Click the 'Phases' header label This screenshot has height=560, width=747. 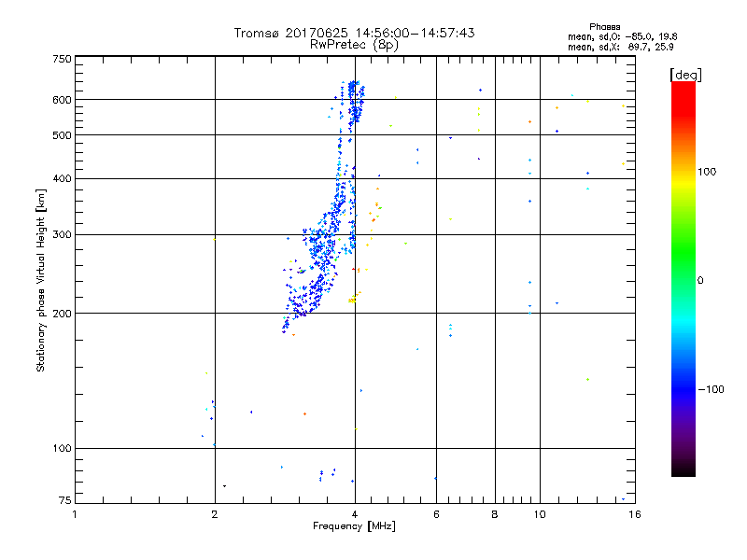tap(604, 27)
